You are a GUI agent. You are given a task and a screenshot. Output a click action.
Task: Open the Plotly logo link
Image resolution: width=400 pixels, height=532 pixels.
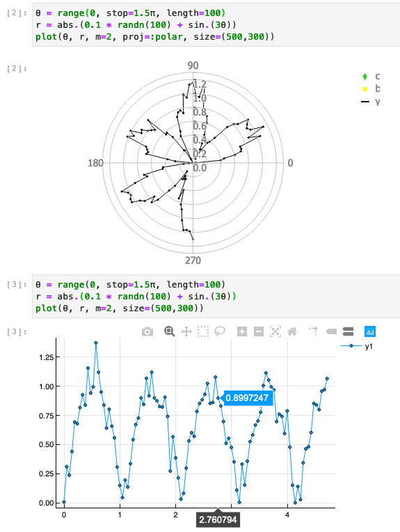pyautogui.click(x=370, y=331)
